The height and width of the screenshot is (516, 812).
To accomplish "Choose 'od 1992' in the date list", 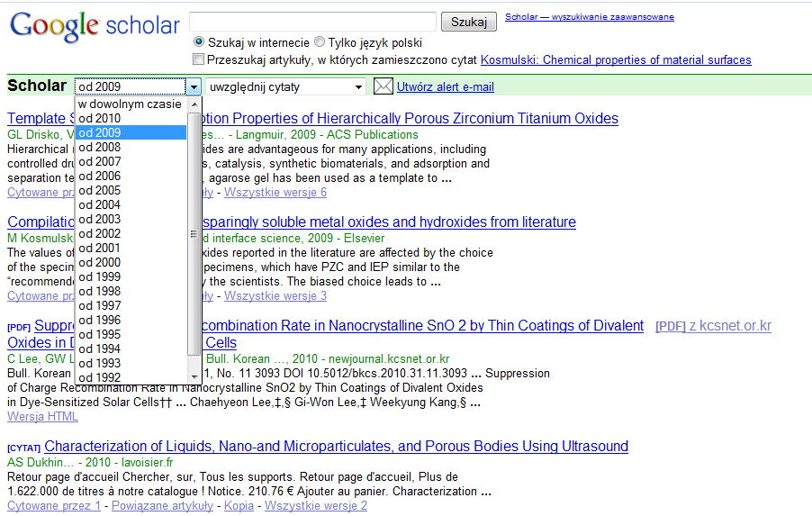I will pyautogui.click(x=131, y=377).
